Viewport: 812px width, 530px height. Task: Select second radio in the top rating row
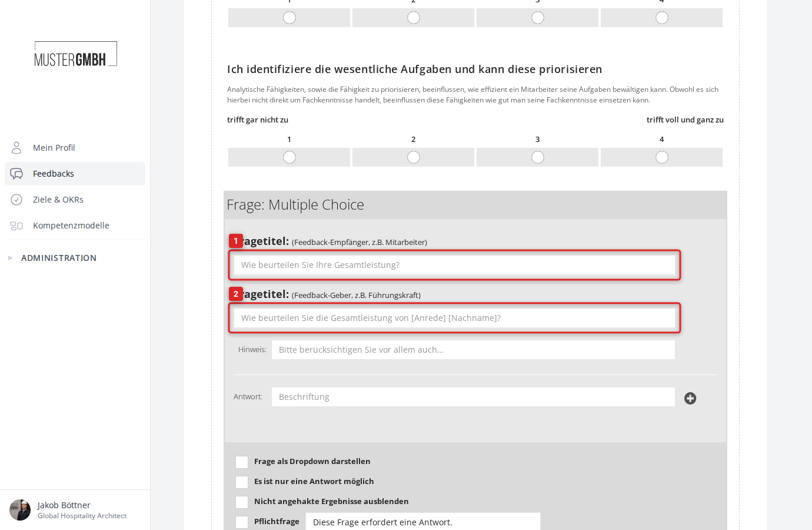point(414,18)
